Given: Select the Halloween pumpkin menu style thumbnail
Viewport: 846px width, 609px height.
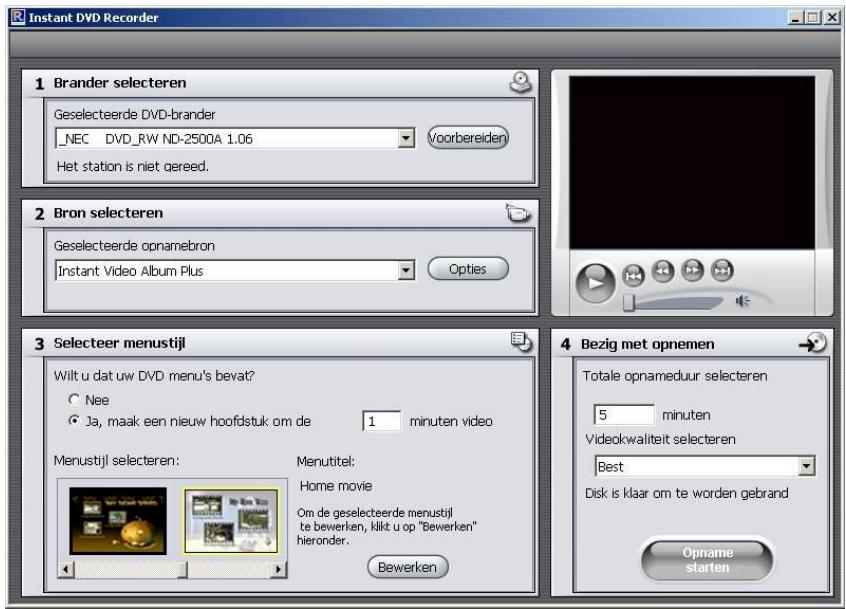Looking at the screenshot, I should [118, 520].
